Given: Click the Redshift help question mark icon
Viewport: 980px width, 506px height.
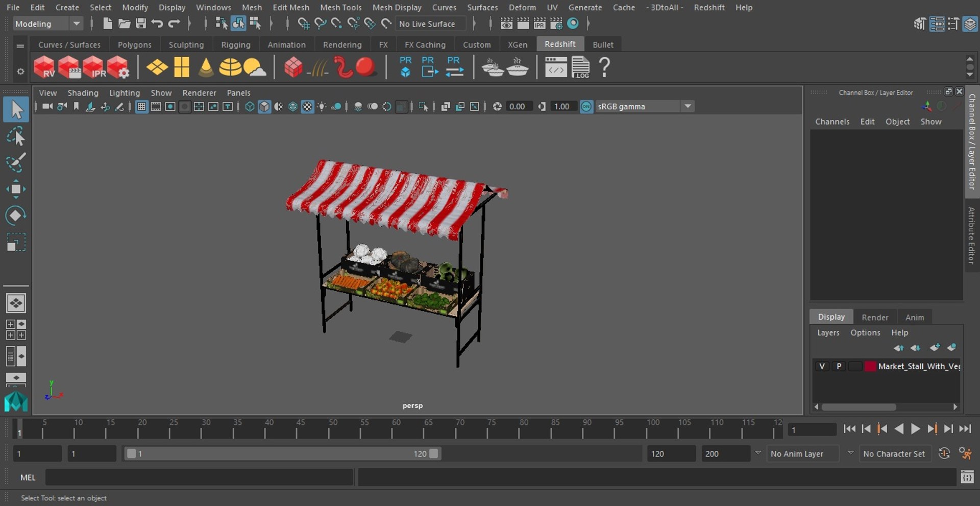Looking at the screenshot, I should point(604,67).
